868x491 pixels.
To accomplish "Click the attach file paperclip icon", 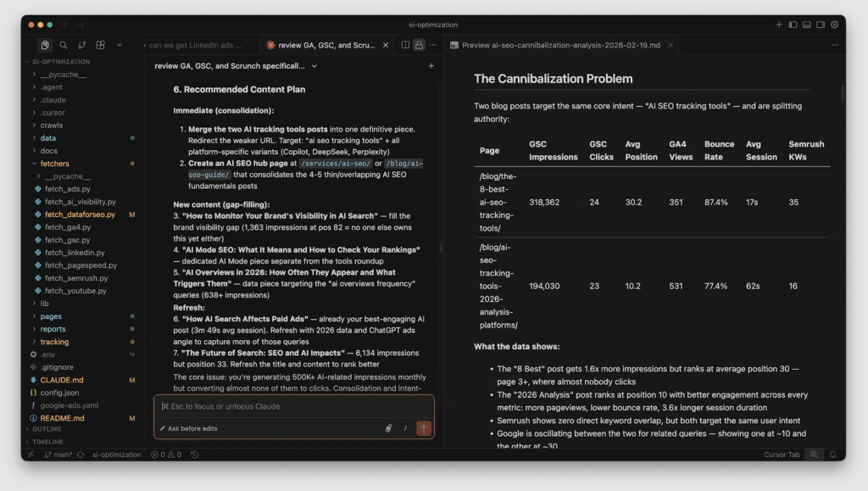I will click(x=388, y=428).
